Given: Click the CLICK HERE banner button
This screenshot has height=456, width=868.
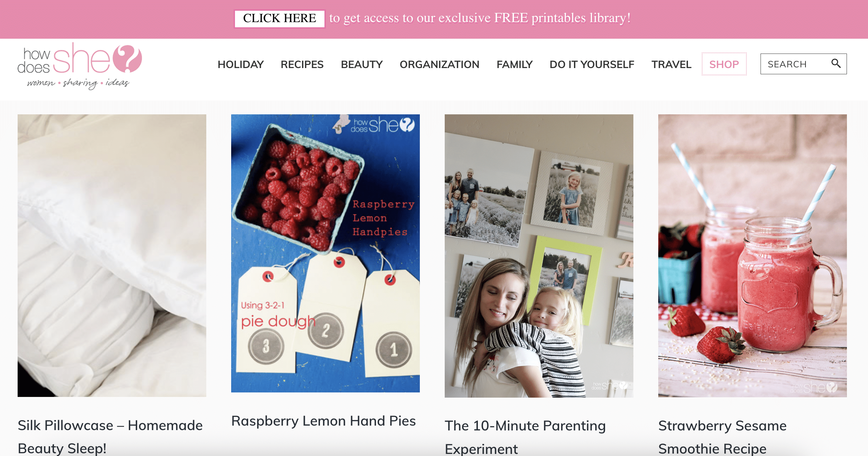Looking at the screenshot, I should coord(279,18).
